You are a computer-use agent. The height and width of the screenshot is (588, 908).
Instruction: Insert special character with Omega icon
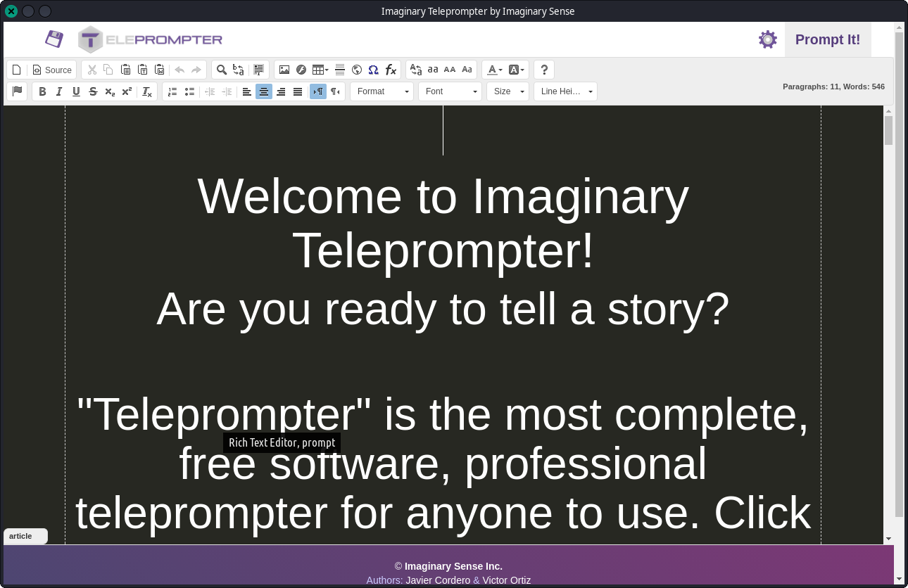[374, 70]
